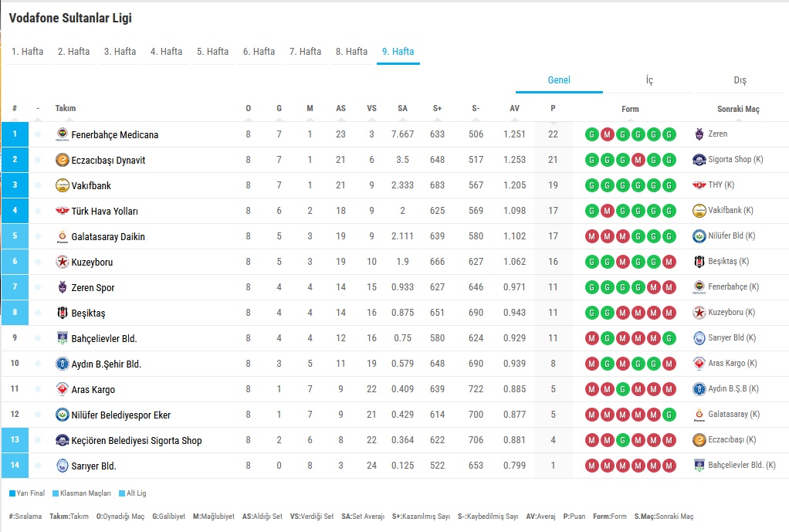This screenshot has height=532, width=789.
Task: Click the Türk Hava Yolları team logo
Action: [62, 211]
